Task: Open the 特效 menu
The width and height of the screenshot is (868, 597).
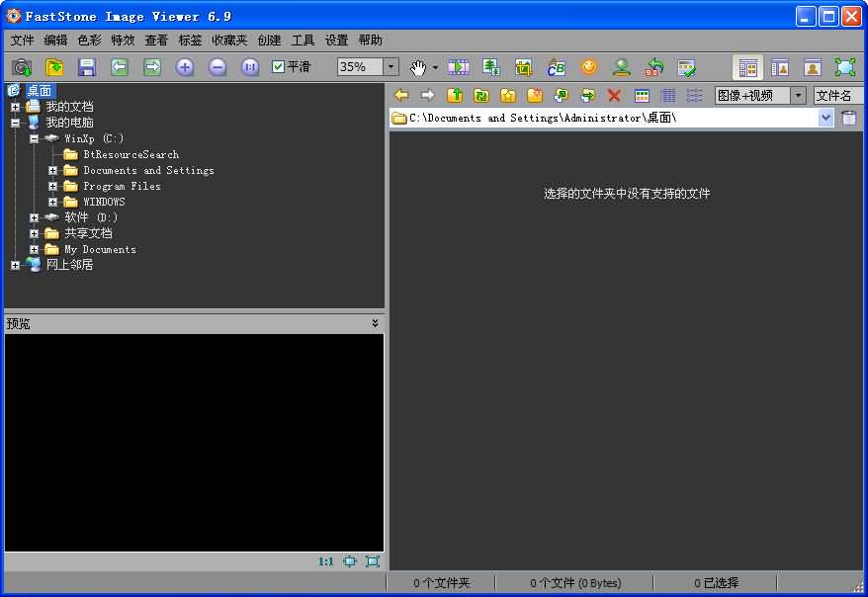Action: click(123, 40)
